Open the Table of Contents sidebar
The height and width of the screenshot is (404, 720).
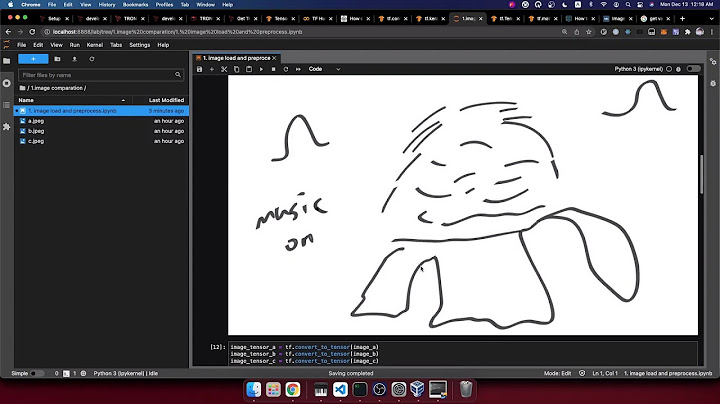(6, 105)
